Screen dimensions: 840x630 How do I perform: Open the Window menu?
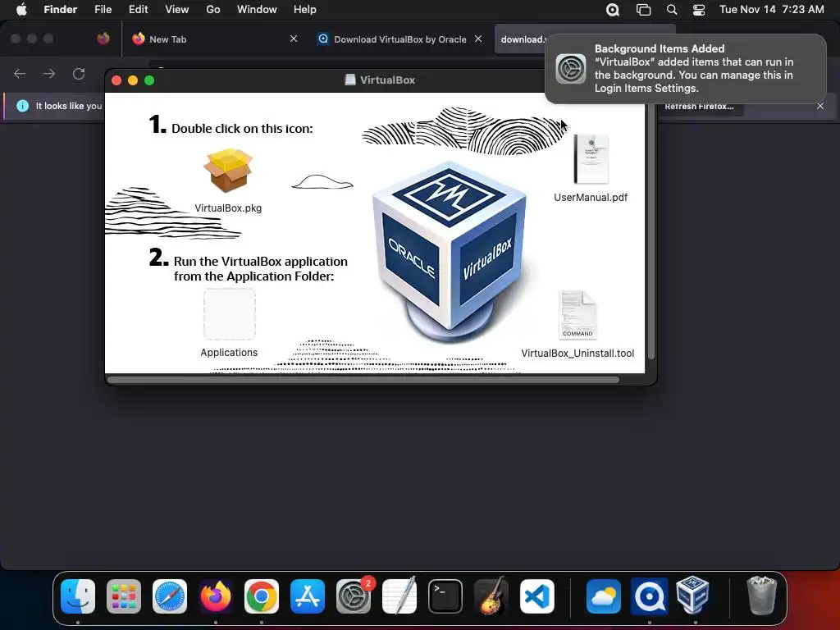point(257,10)
